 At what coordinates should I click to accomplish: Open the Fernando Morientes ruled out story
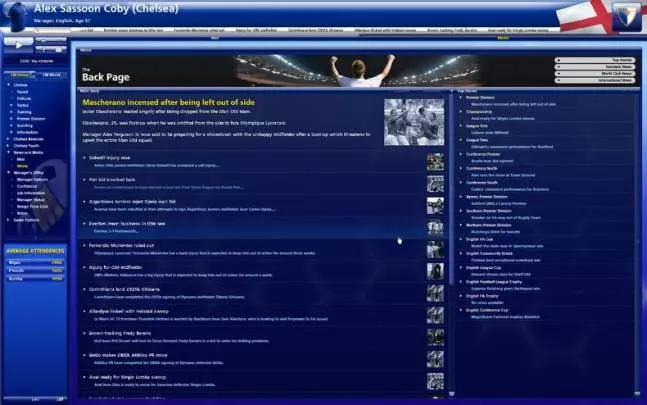pyautogui.click(x=121, y=245)
